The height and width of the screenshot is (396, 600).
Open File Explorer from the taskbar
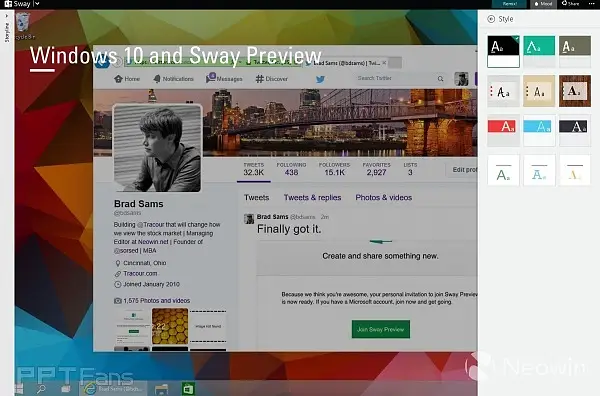[161, 389]
